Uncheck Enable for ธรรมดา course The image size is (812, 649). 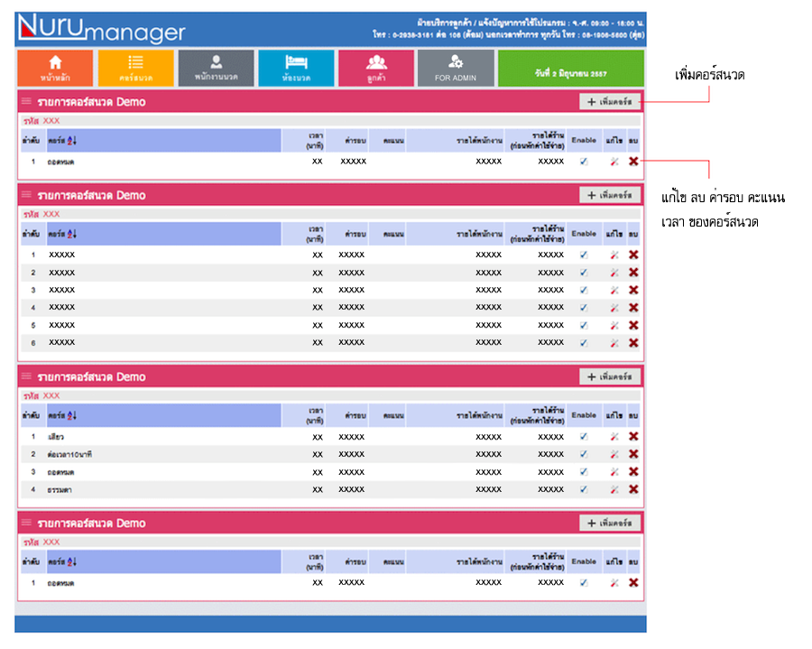coord(584,489)
